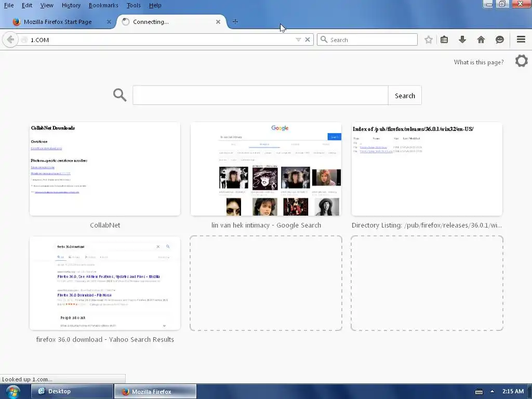Click 'lin van hek intimacy - Google Search' caption

[x=266, y=225]
